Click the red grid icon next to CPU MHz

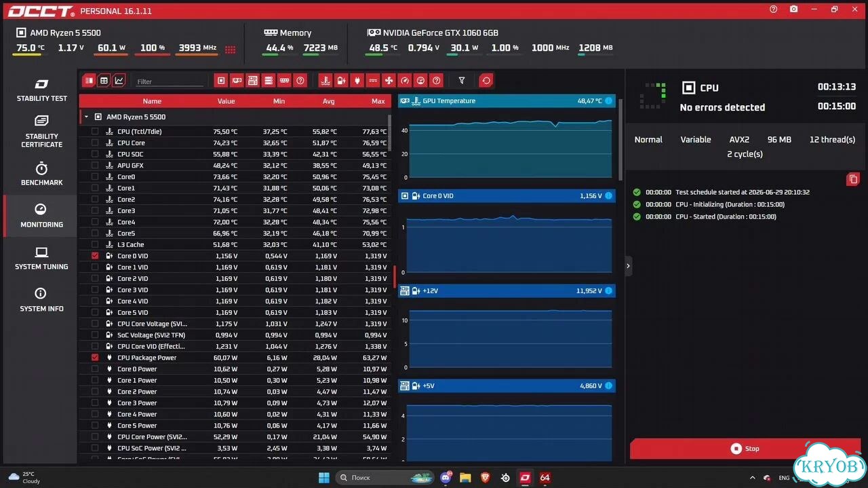coord(231,50)
